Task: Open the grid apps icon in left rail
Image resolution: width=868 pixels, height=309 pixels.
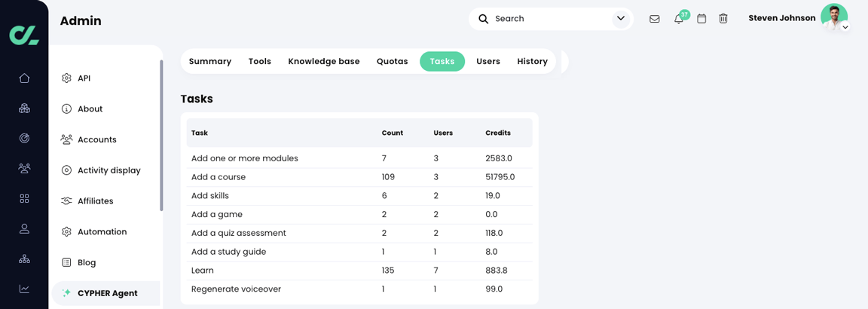Action: click(x=24, y=198)
